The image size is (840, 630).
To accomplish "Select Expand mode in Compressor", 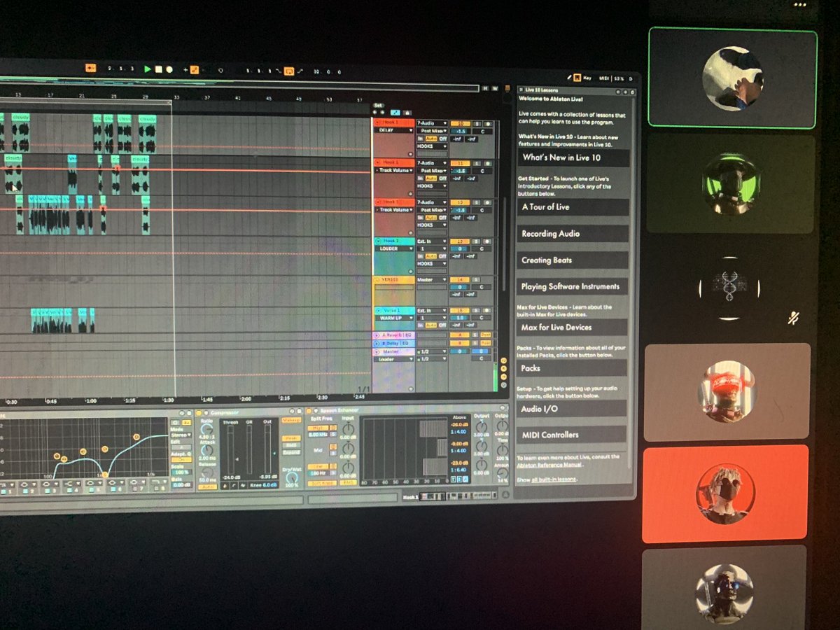I will [x=290, y=452].
